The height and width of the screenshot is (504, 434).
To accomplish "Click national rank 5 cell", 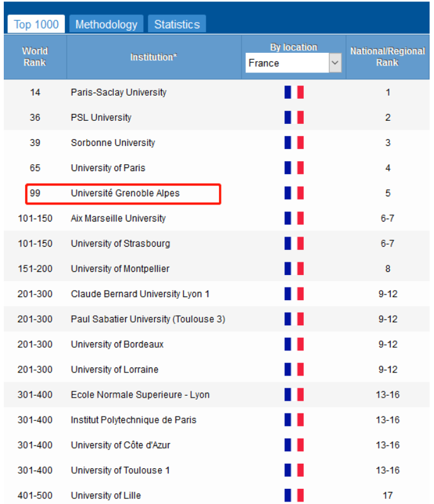I will [387, 193].
